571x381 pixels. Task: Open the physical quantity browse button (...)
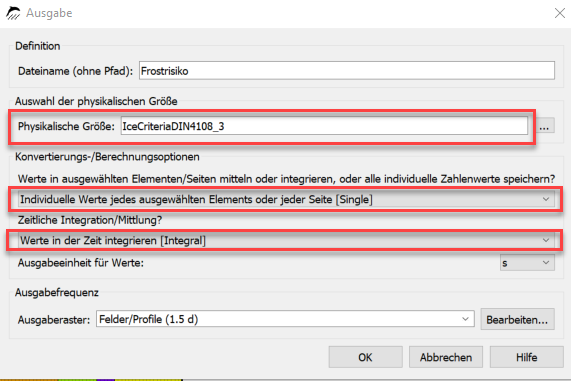point(544,126)
